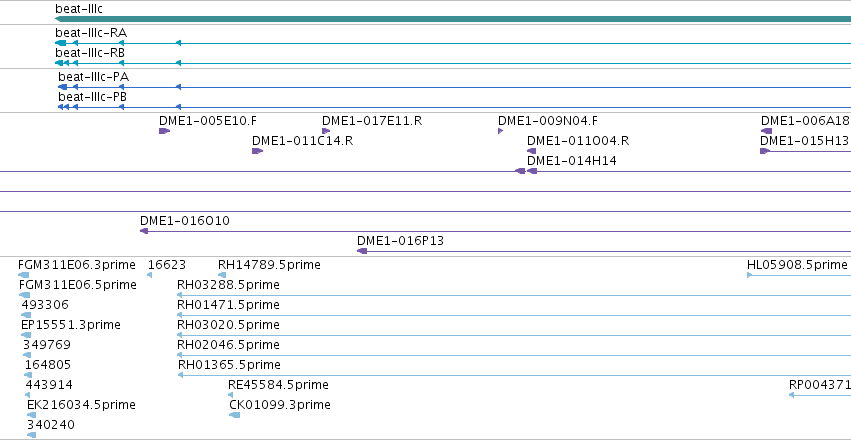Open the DME1-016P13 label
Image resolution: width=851 pixels, height=440 pixels.
pyautogui.click(x=400, y=241)
